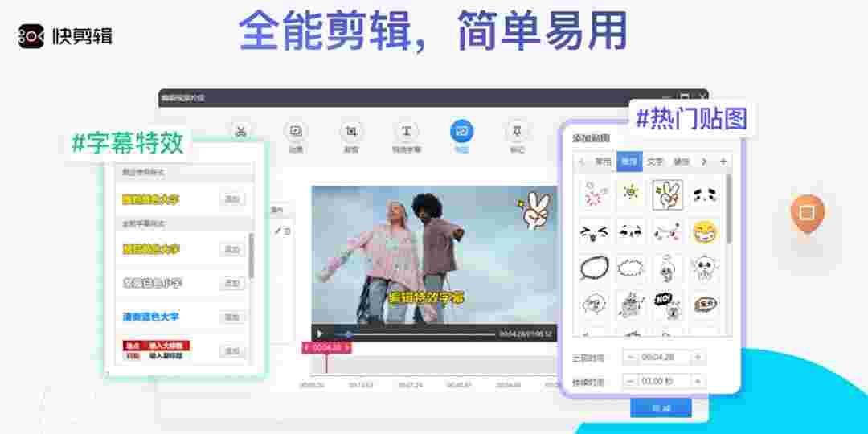Screen dimensions: 868x434
Task: Click the blue confirm button below sticker panel
Action: [x=661, y=408]
